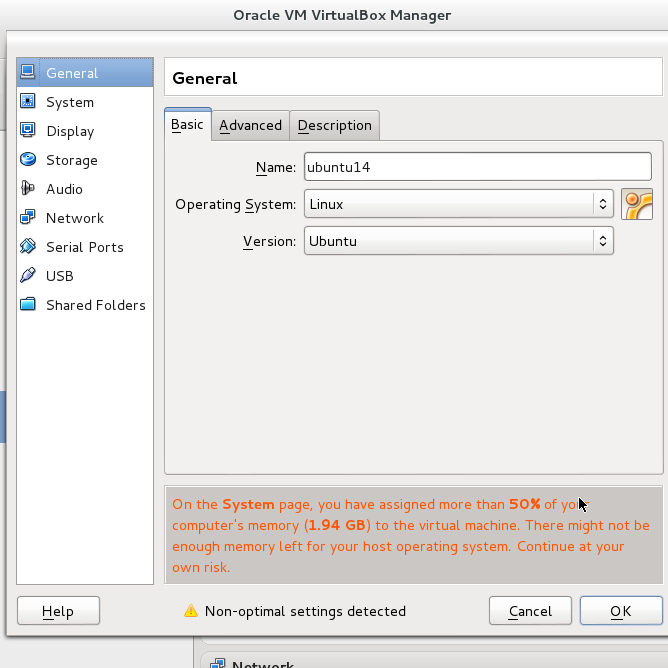Switch to the Advanced tab

point(250,125)
